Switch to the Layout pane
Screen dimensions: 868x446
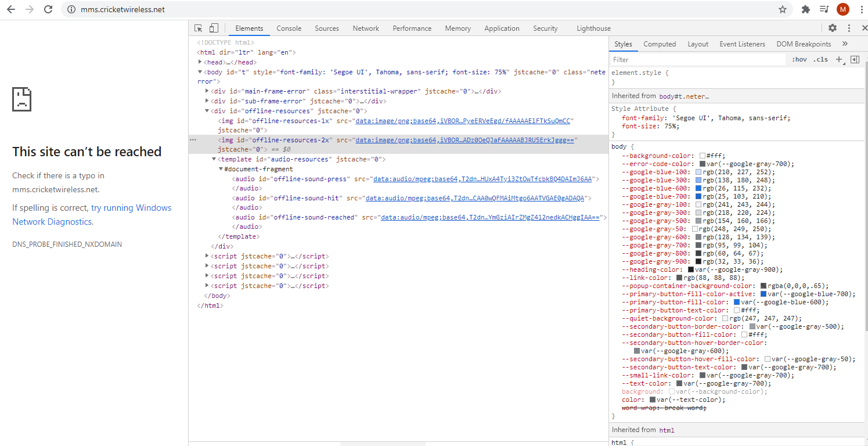698,44
